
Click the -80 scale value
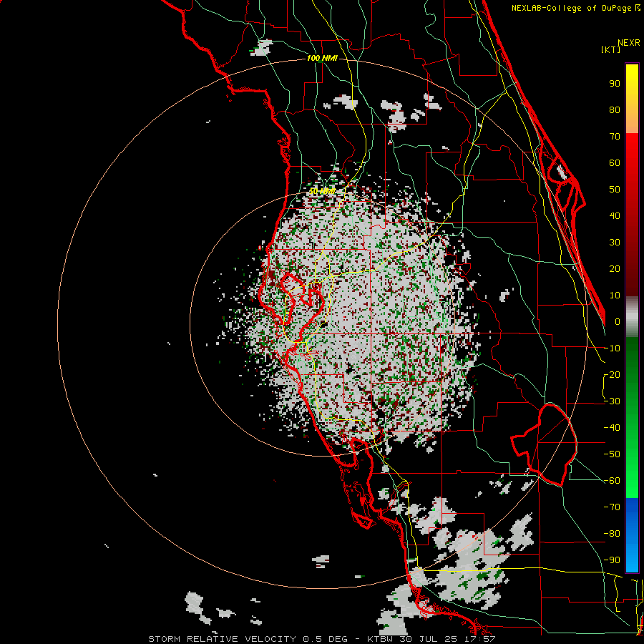[612, 534]
